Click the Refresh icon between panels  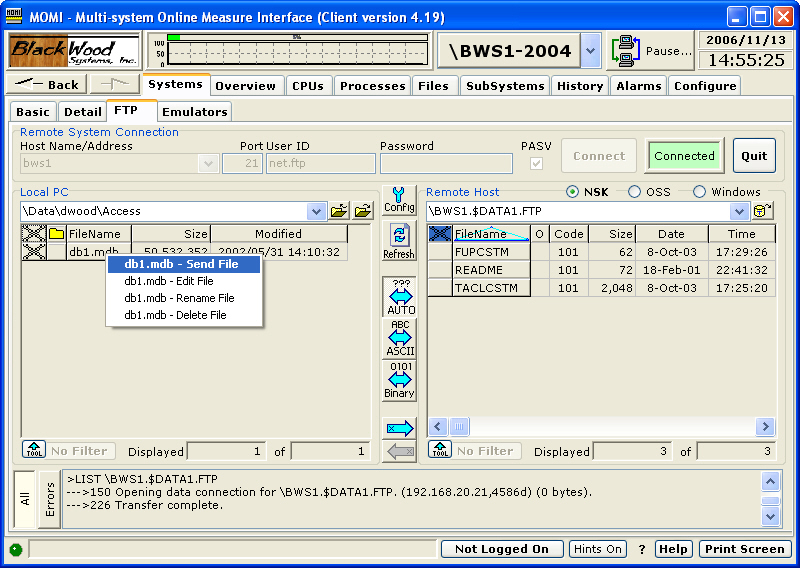point(399,242)
